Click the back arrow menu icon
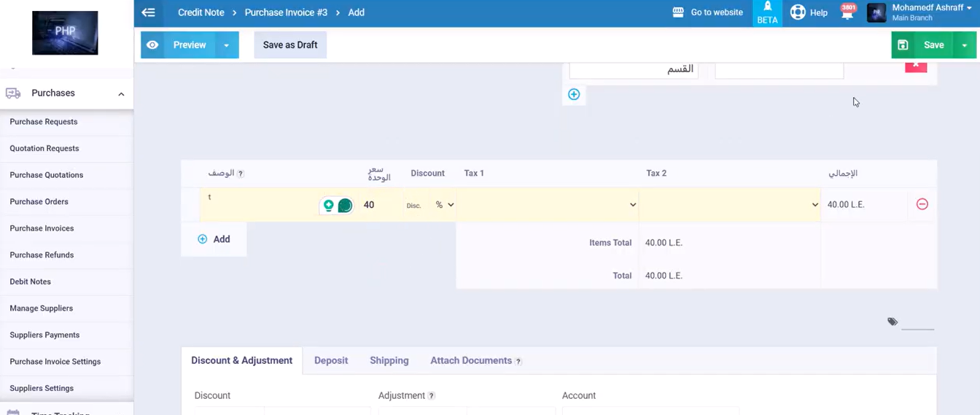980x415 pixels. tap(149, 12)
